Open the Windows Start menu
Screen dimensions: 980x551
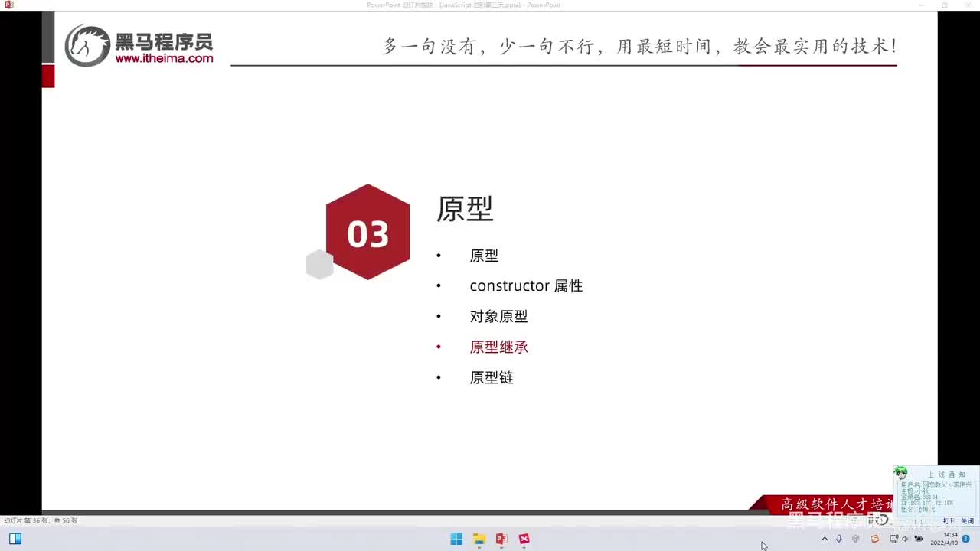(456, 539)
